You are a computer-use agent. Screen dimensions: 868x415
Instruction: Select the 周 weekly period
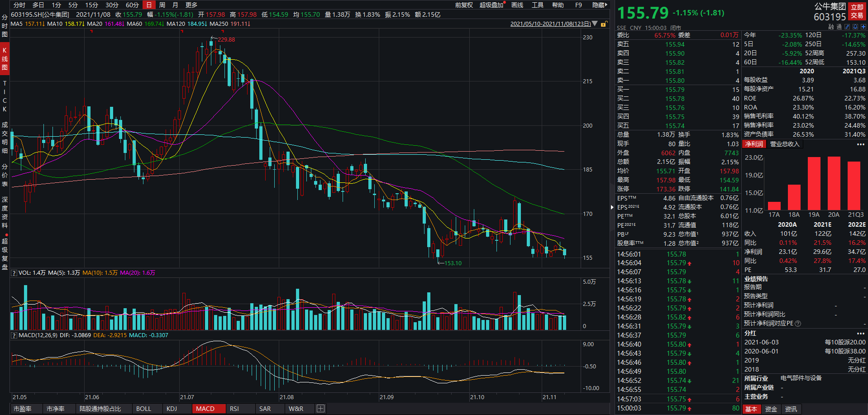pyautogui.click(x=162, y=5)
